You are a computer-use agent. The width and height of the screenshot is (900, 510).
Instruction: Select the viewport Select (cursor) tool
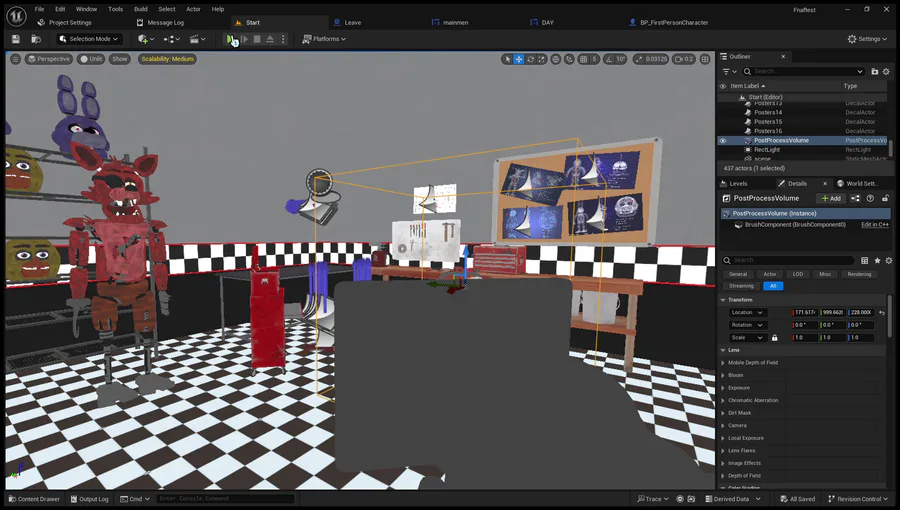click(507, 59)
